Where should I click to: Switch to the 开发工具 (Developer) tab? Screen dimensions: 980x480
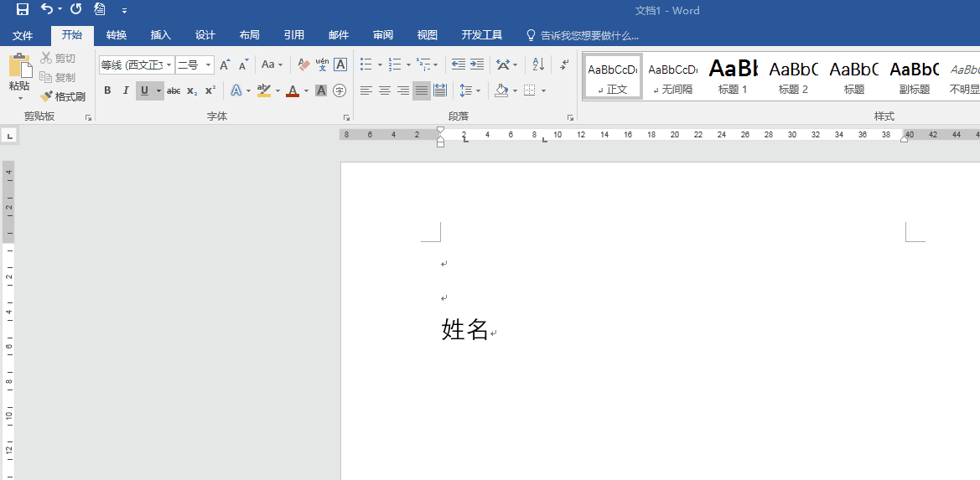pyautogui.click(x=482, y=35)
